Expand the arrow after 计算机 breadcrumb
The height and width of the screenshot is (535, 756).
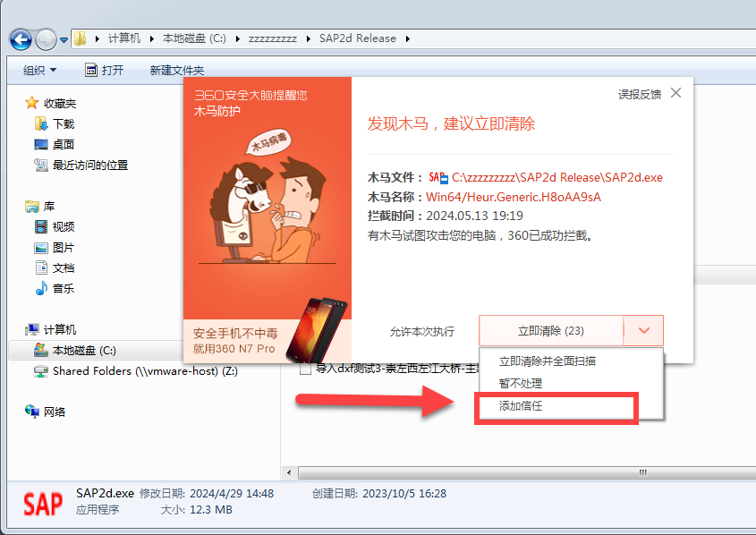point(152,39)
